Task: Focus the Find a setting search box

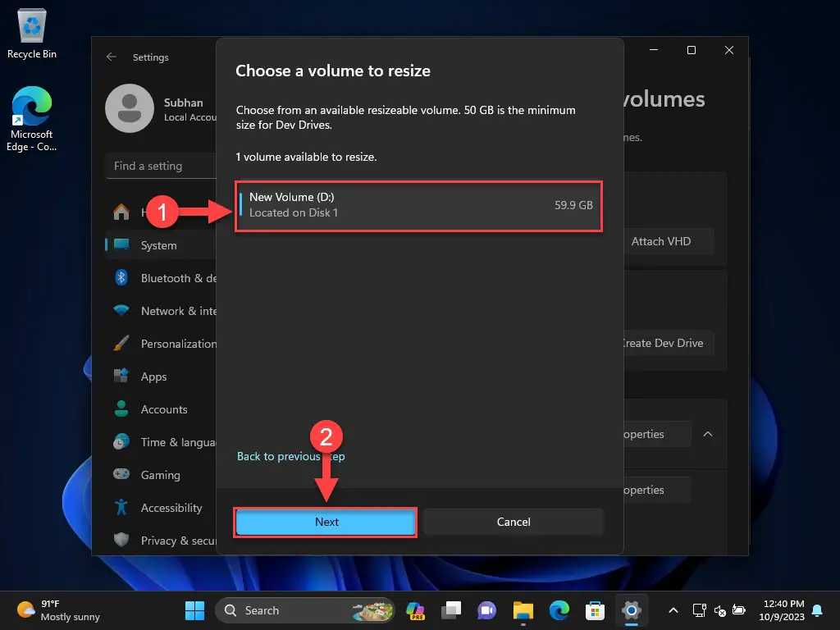Action: tap(162, 166)
